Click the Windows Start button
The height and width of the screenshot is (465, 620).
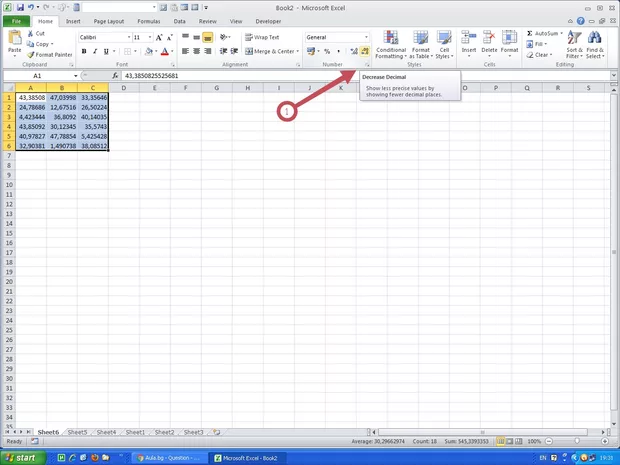[22, 457]
